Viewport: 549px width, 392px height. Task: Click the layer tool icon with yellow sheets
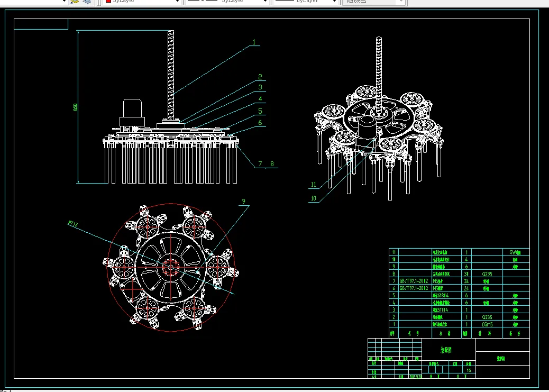pos(74,2)
